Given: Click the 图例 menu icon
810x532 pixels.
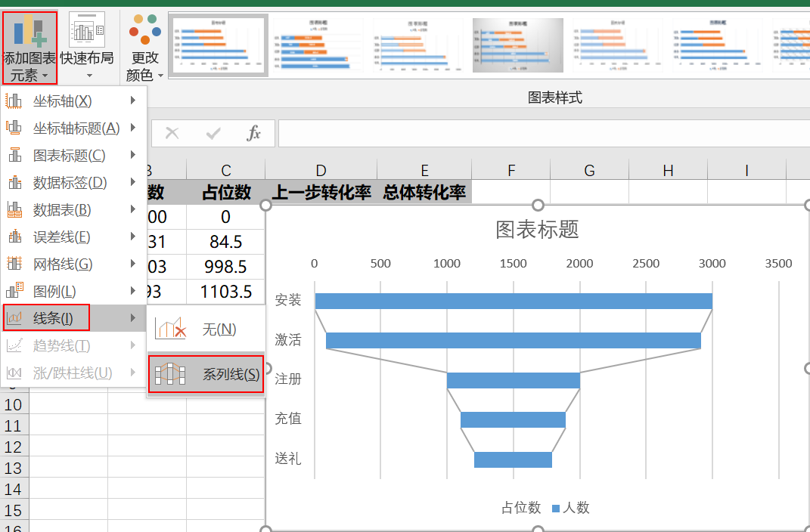Looking at the screenshot, I should [x=14, y=290].
